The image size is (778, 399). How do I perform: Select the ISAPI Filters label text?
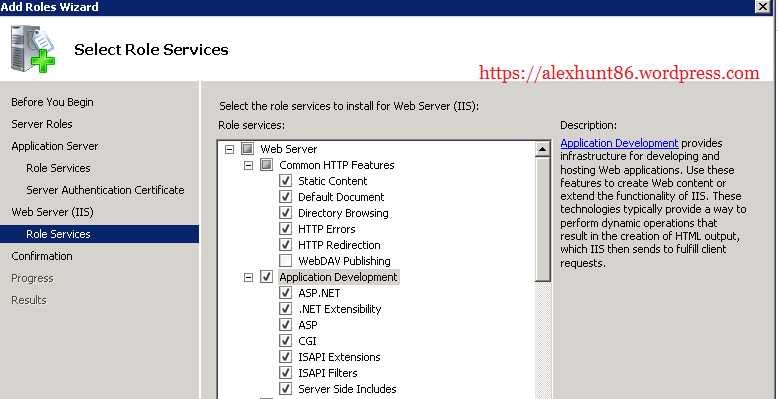(x=327, y=373)
